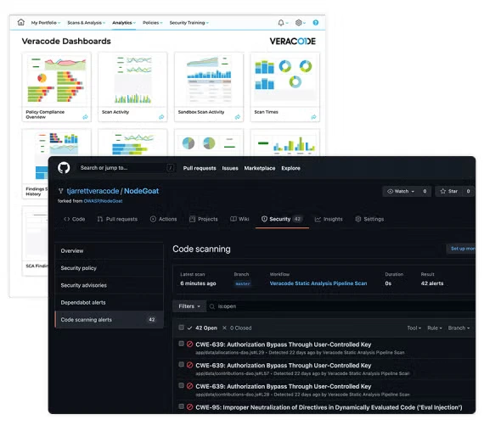Select Security policy in sidebar
Image resolution: width=484 pixels, height=448 pixels.
(109, 268)
